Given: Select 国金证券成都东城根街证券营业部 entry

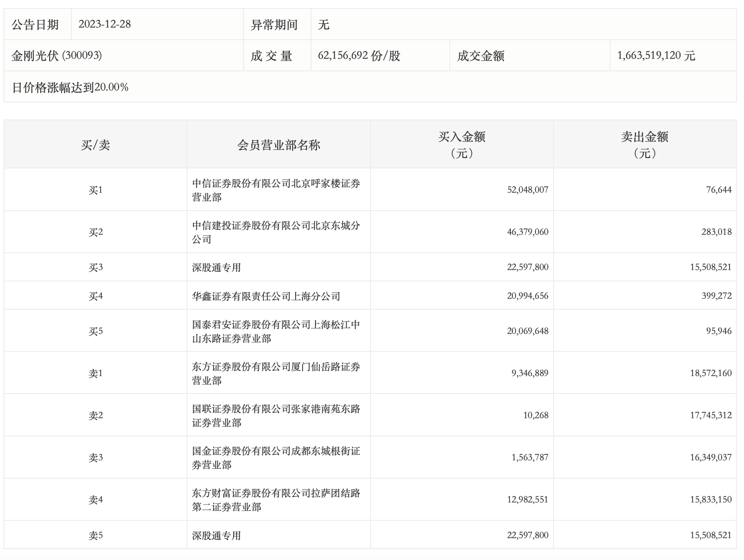Looking at the screenshot, I should click(276, 457).
